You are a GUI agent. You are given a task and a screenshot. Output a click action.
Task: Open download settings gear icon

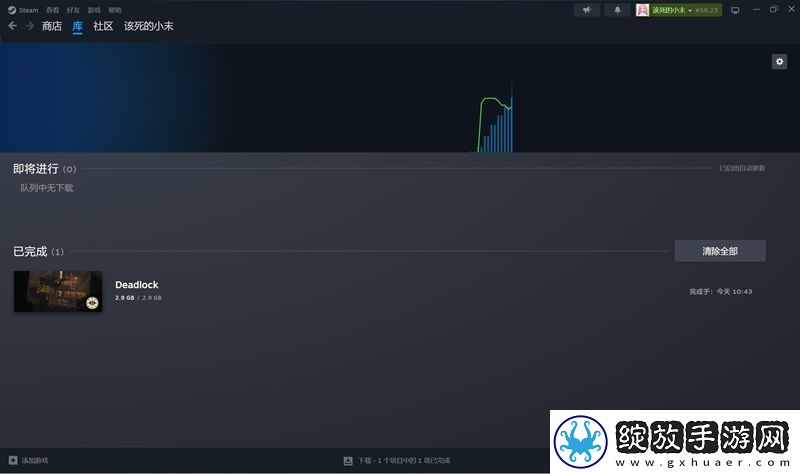coord(779,62)
